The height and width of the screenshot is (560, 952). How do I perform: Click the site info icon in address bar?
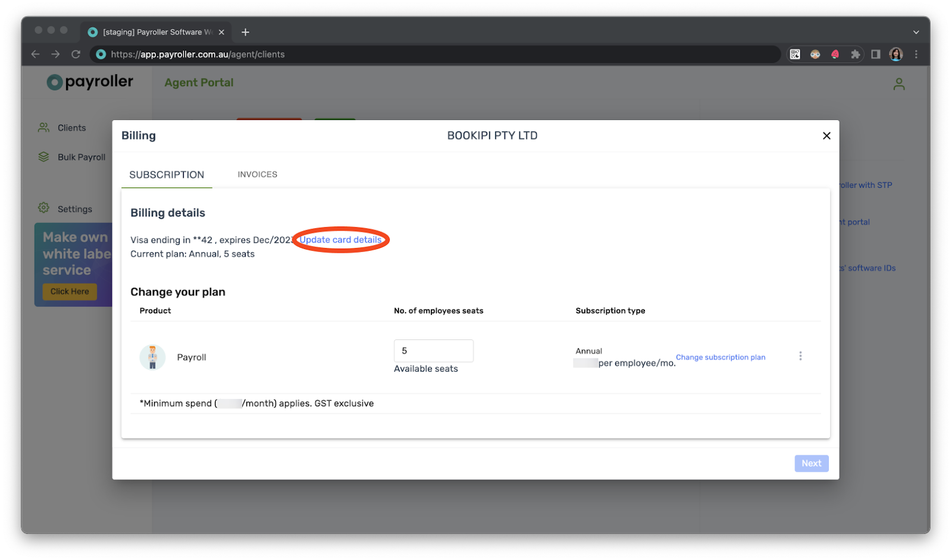point(101,54)
